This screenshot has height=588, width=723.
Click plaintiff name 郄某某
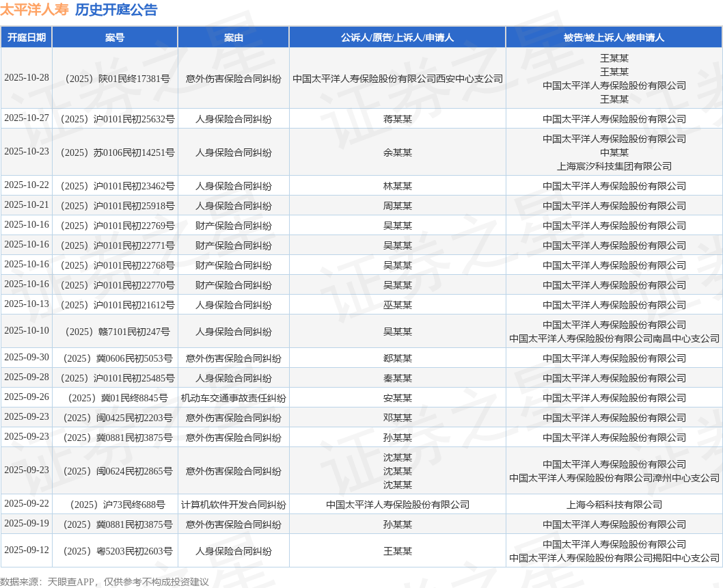pos(398,358)
